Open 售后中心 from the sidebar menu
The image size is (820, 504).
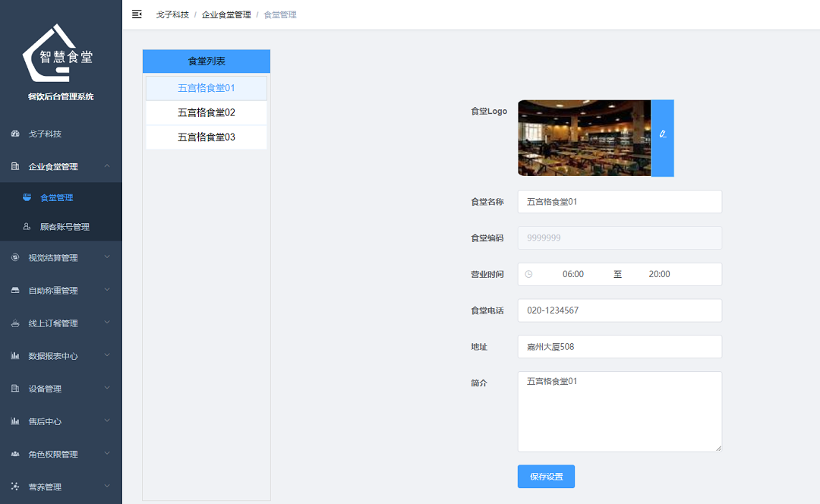click(61, 421)
